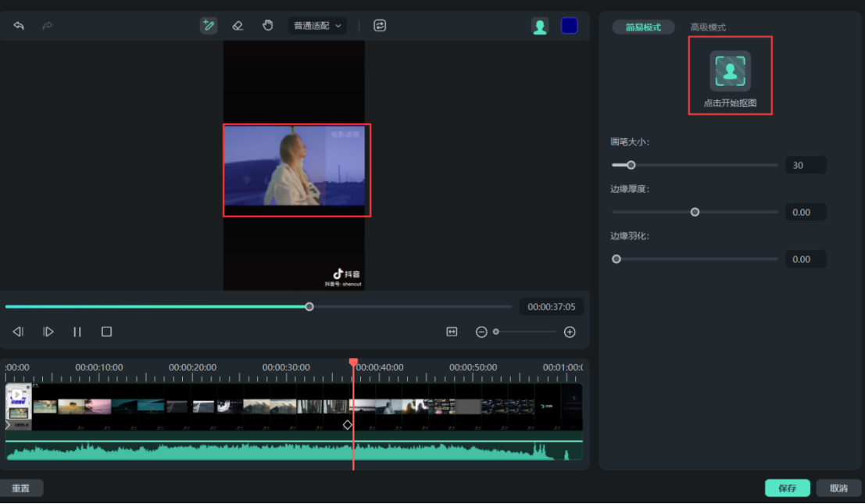Click the green portrait preview icon
The height and width of the screenshot is (504, 865).
(540, 26)
